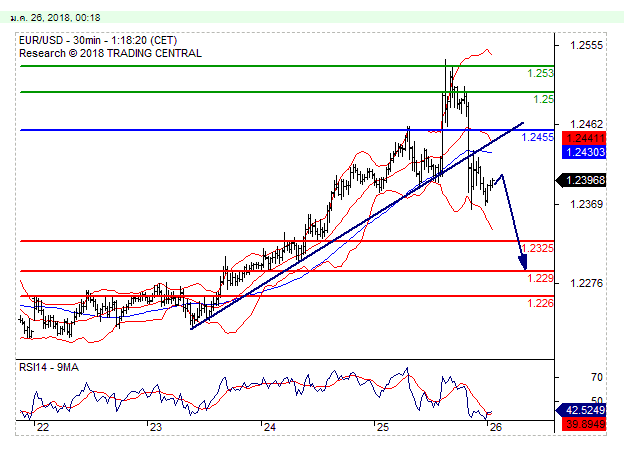Click the red 39.8949 RSI value tag
The image size is (624, 450).
coord(584,424)
